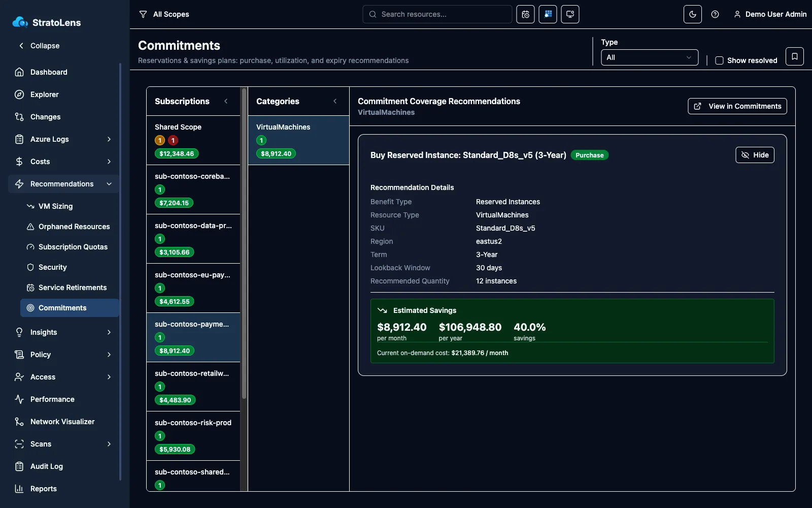
Task: Click the StratoLens cloud logo
Action: coord(20,22)
